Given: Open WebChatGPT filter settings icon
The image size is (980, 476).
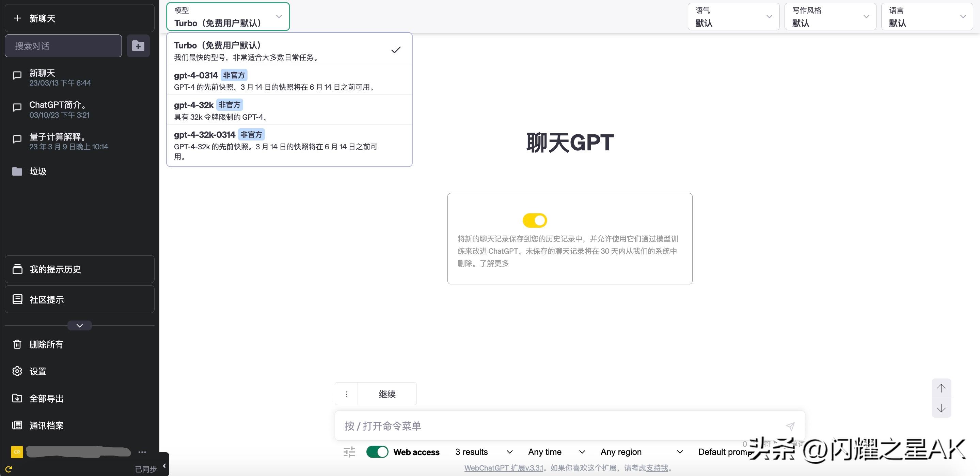Looking at the screenshot, I should pyautogui.click(x=349, y=452).
